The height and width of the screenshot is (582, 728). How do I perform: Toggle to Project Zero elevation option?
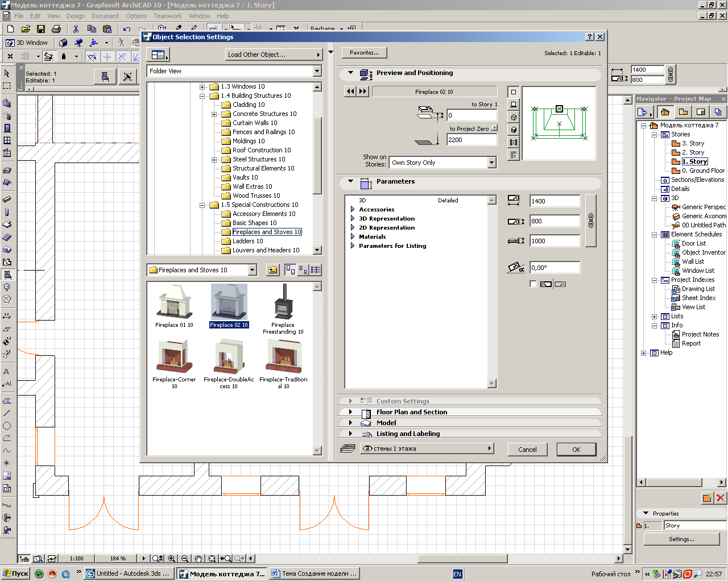[495, 128]
